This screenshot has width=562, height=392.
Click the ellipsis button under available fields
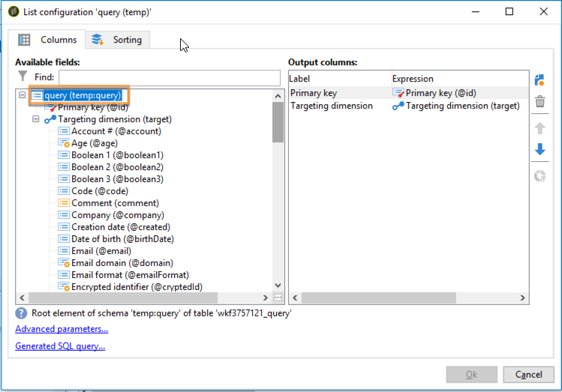point(278,298)
